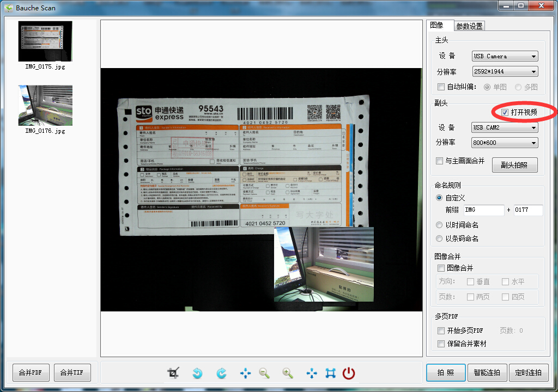Click the outward-pointing arrows expand icon
Screen dimensions: 558x392
click(312, 373)
